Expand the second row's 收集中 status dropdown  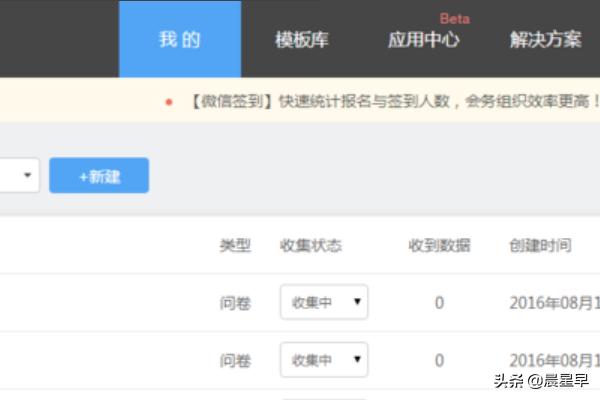pos(324,359)
